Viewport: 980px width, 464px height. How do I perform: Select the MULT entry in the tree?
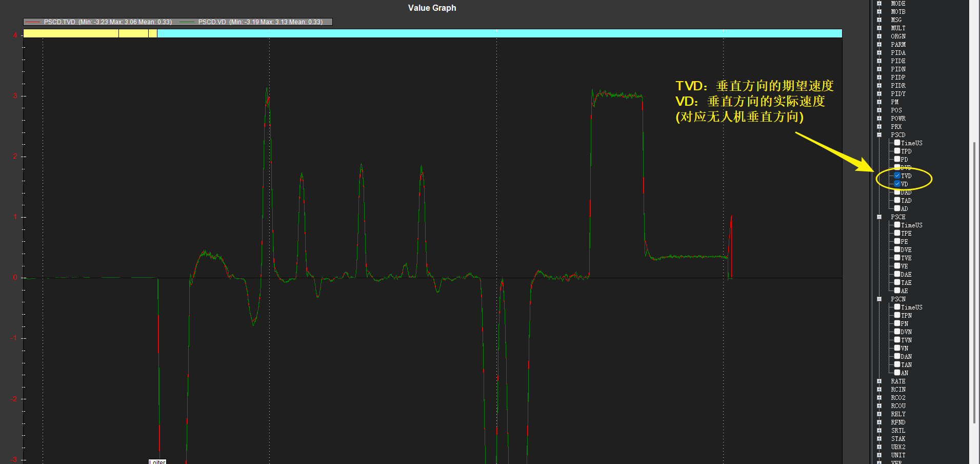[x=898, y=28]
